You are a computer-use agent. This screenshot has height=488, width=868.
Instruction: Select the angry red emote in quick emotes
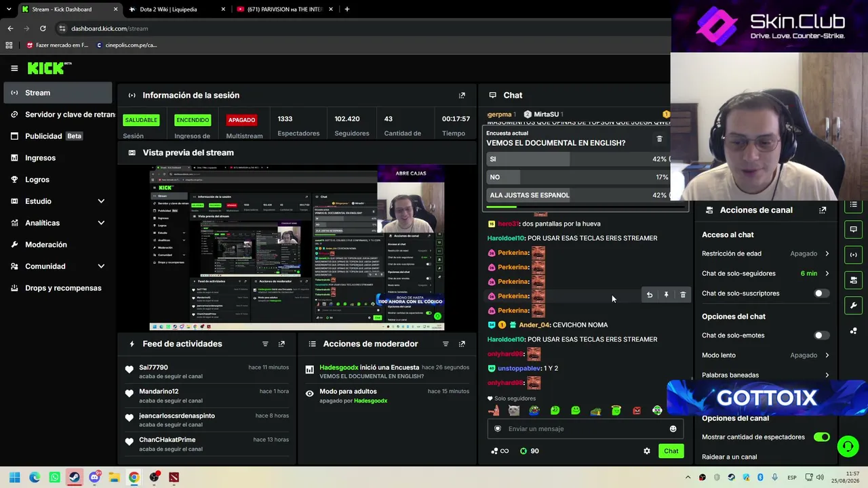coord(637,410)
